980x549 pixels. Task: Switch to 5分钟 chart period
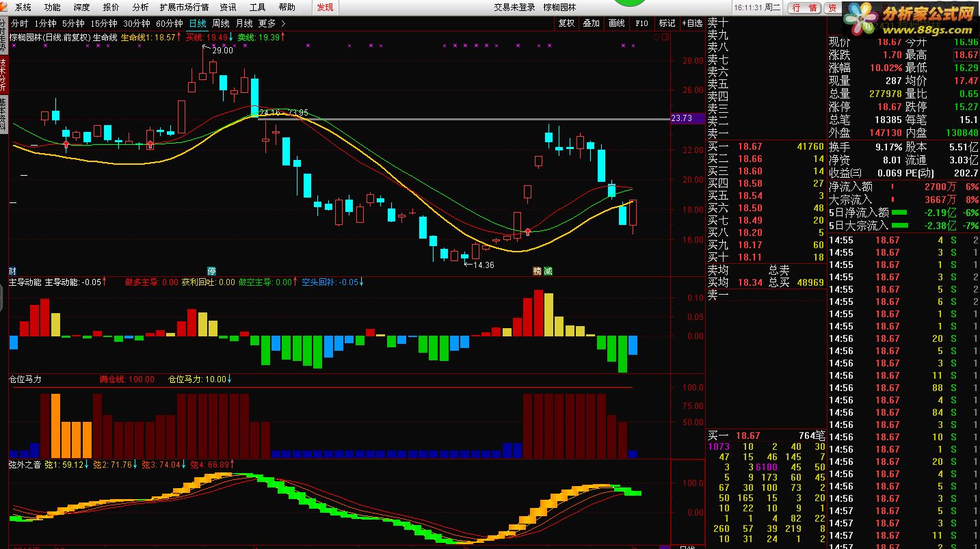(73, 23)
